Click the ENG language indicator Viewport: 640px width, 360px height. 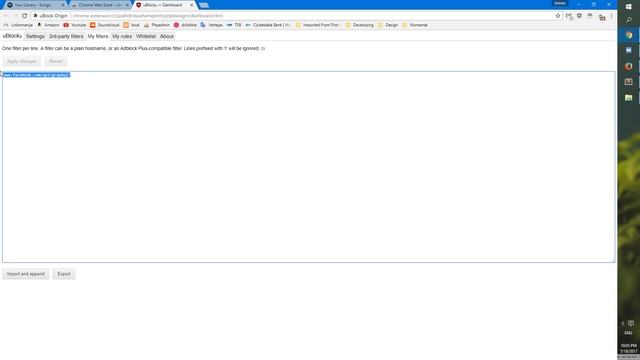629,333
